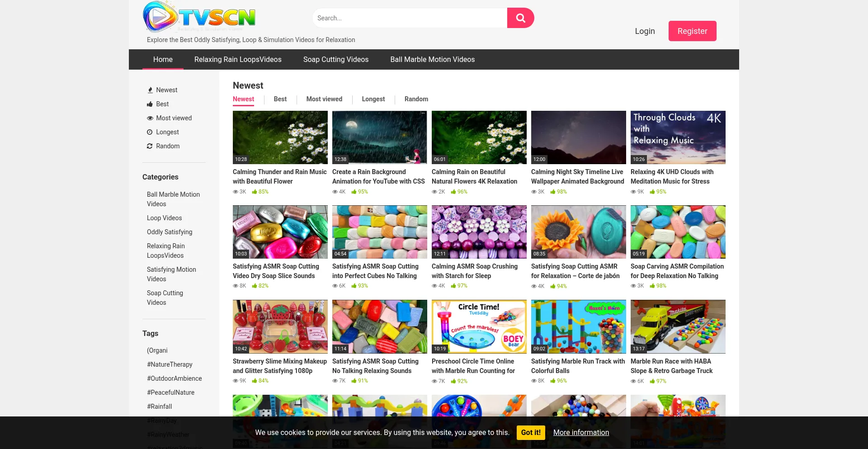Open Relaxing Rain LoopsVideos sidebar category

coord(166,250)
